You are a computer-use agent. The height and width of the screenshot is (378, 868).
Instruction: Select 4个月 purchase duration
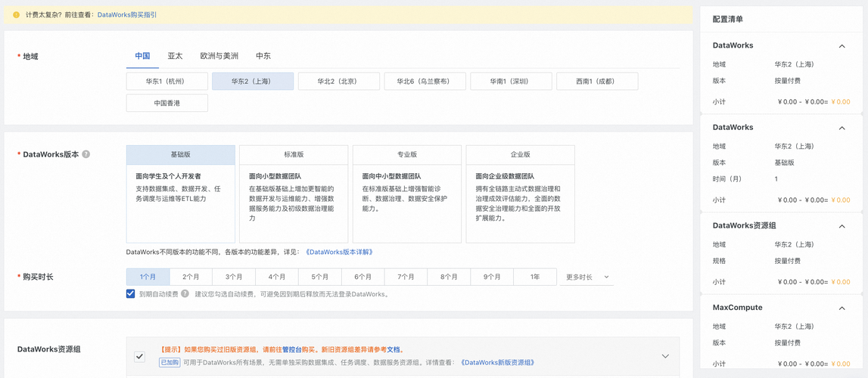point(277,277)
